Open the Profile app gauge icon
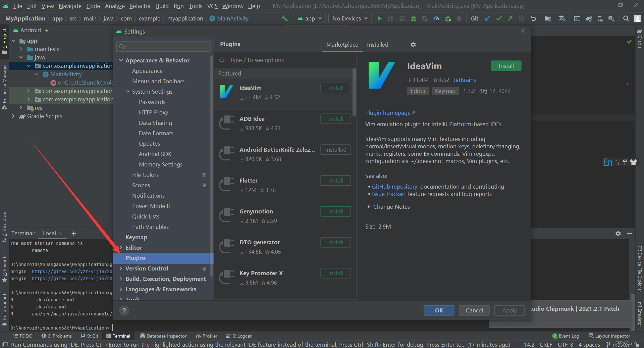Viewport: 644px width, 348px height. coord(436,18)
